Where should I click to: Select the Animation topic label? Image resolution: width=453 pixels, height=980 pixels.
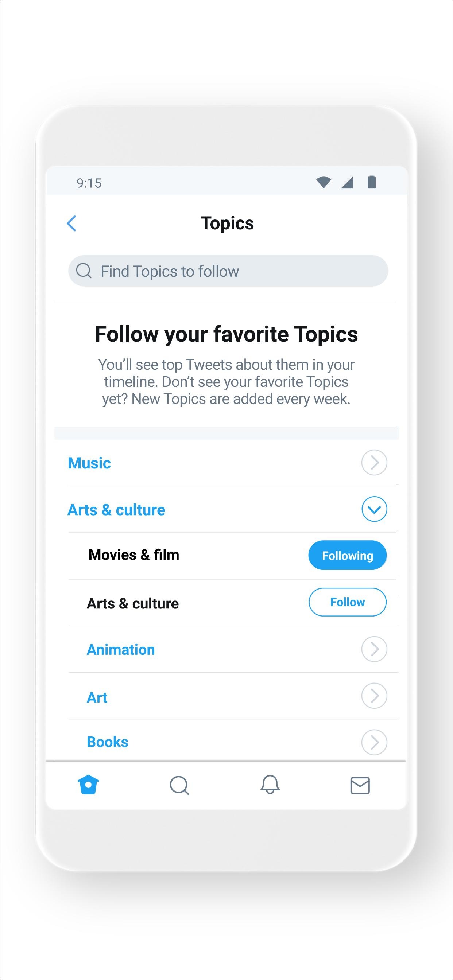[x=121, y=649]
